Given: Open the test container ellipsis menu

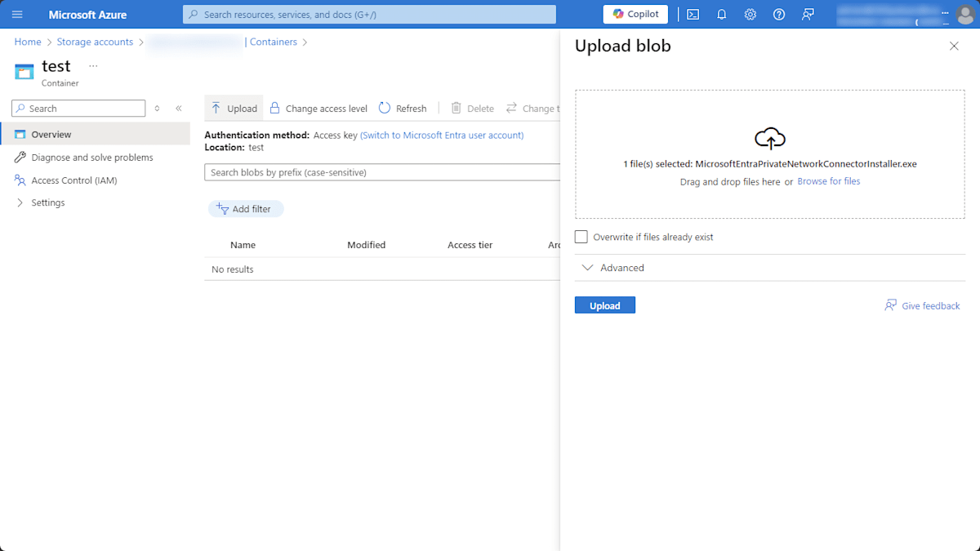Looking at the screenshot, I should click(x=93, y=65).
